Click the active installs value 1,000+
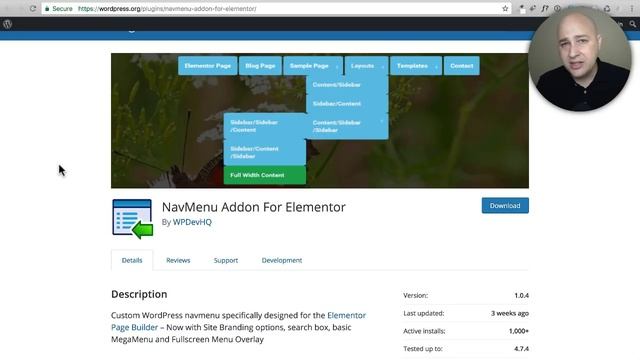Image resolution: width=640 pixels, height=360 pixels. click(518, 331)
